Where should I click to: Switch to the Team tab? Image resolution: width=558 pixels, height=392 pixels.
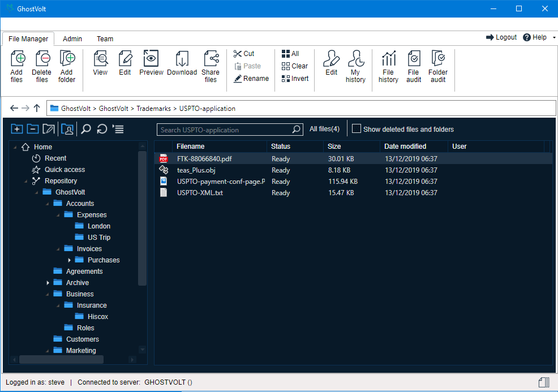tap(105, 39)
